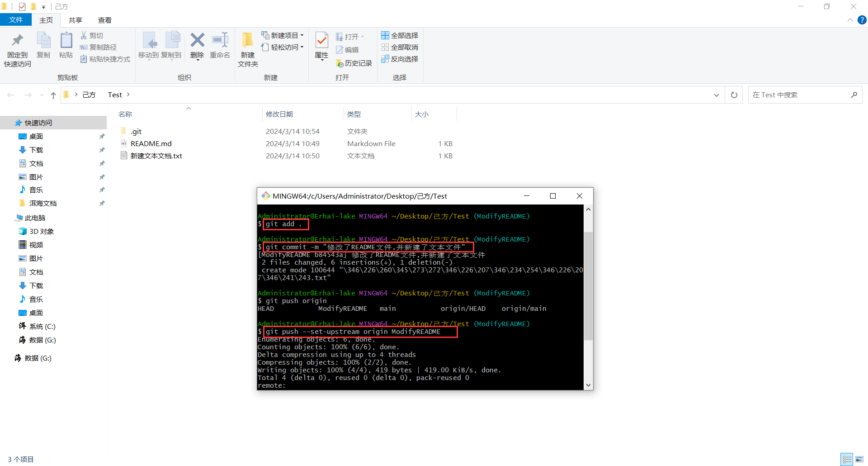Screen dimensions: 868x466
Task: Click the terminal's vertical scrollbar thumb
Action: point(588,285)
